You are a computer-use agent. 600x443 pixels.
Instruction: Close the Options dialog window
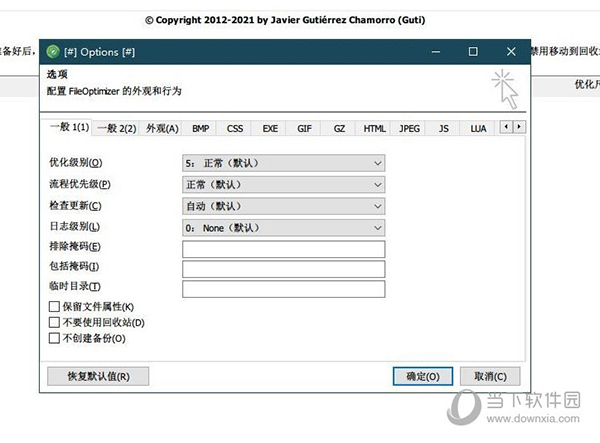pos(511,52)
